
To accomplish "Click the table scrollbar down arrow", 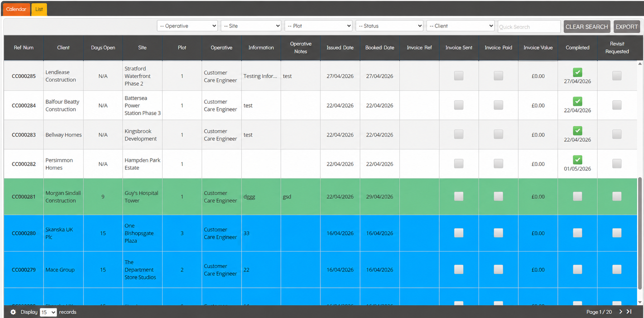I will point(640,302).
